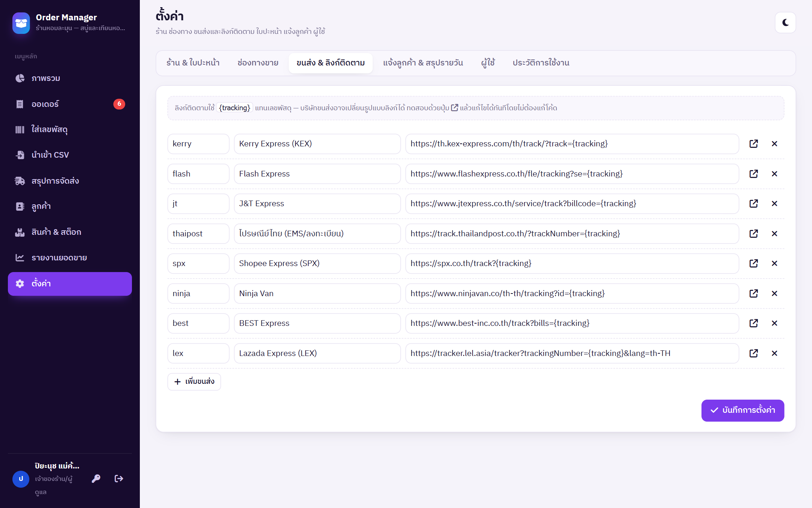Click บันทึกการตั้งค่า save button
Image resolution: width=812 pixels, height=508 pixels.
pos(742,410)
